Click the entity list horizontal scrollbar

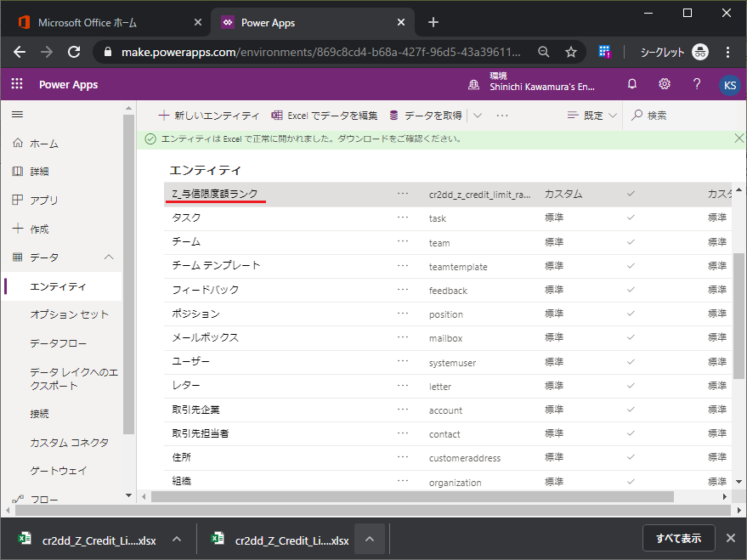click(412, 496)
